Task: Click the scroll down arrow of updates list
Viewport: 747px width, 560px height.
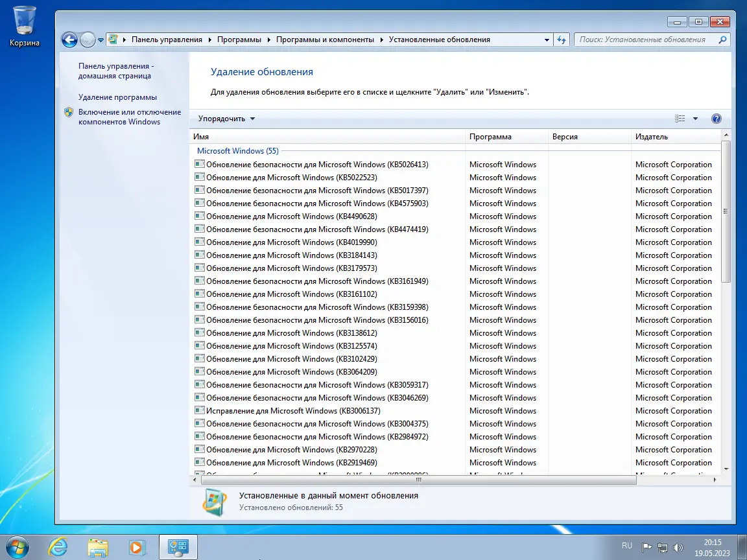Action: pos(726,469)
